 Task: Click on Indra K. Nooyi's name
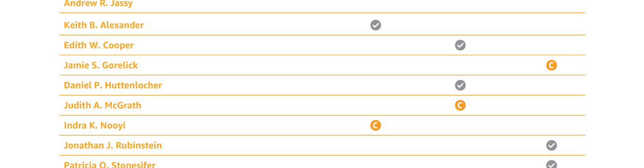(95, 125)
